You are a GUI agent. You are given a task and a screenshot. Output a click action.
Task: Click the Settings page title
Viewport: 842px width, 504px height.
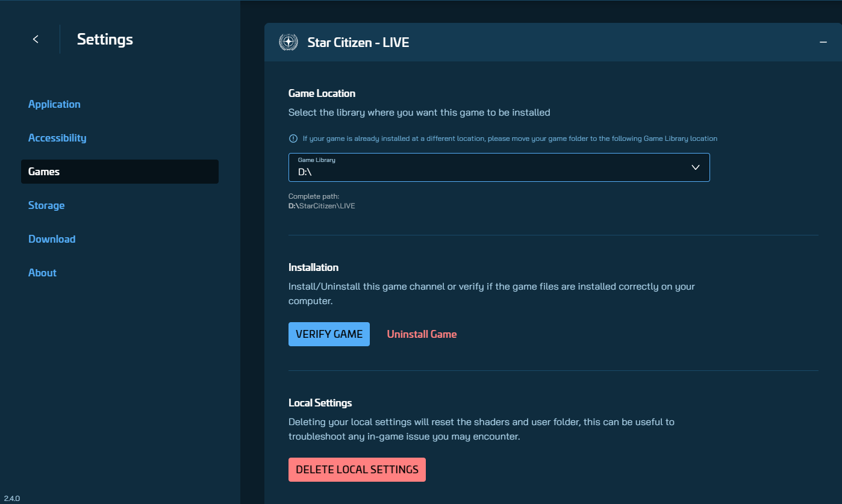coord(105,39)
